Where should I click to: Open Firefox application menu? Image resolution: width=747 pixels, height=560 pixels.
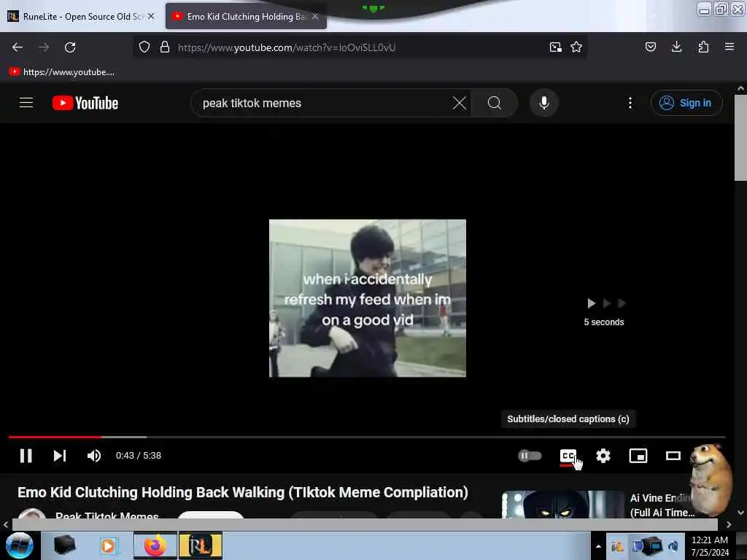pos(729,47)
